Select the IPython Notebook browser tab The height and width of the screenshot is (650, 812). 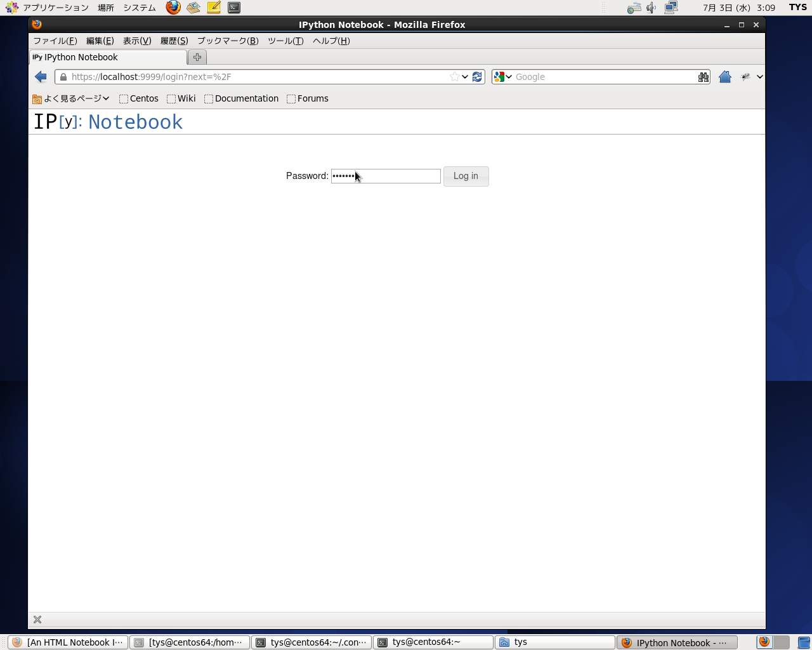click(108, 57)
